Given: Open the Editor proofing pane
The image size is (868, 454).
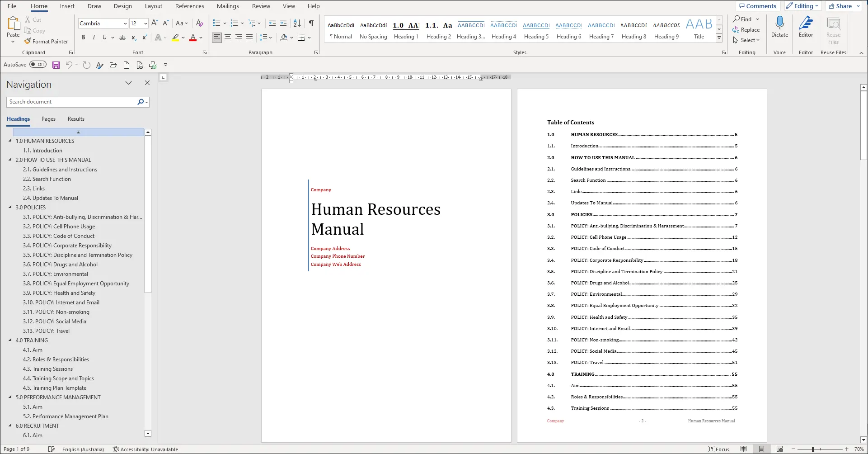Looking at the screenshot, I should click(x=806, y=27).
